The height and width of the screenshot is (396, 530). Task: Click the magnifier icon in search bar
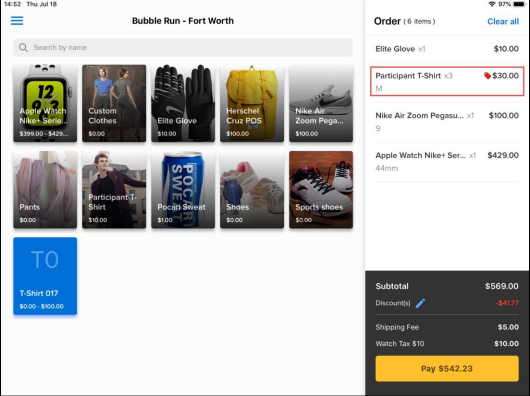click(x=23, y=47)
